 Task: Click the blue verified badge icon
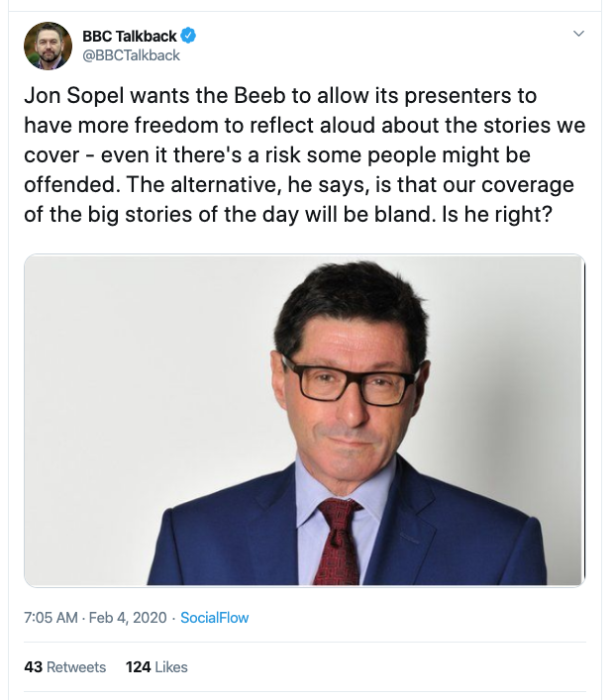click(188, 36)
